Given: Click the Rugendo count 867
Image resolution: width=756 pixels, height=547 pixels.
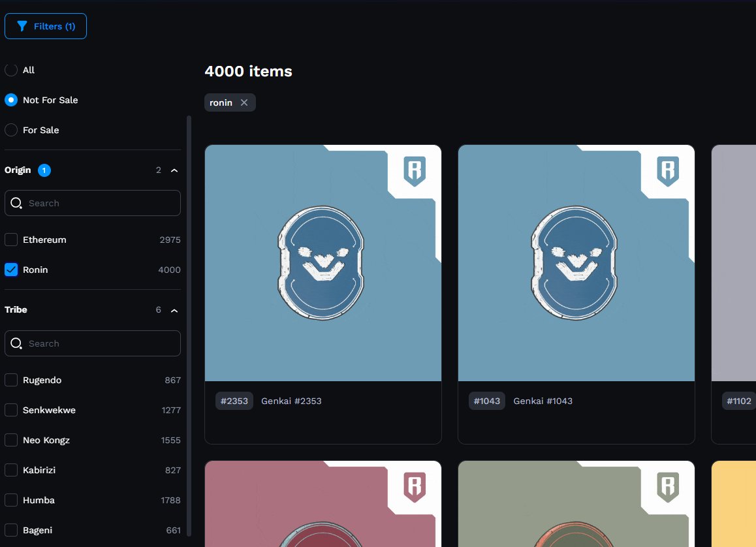Looking at the screenshot, I should [172, 381].
